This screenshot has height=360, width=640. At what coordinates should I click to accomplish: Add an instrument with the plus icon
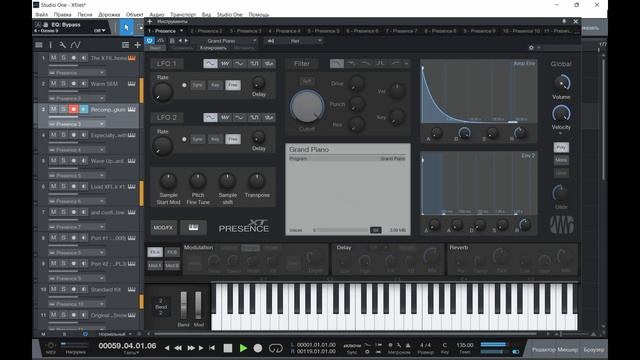[x=150, y=21]
